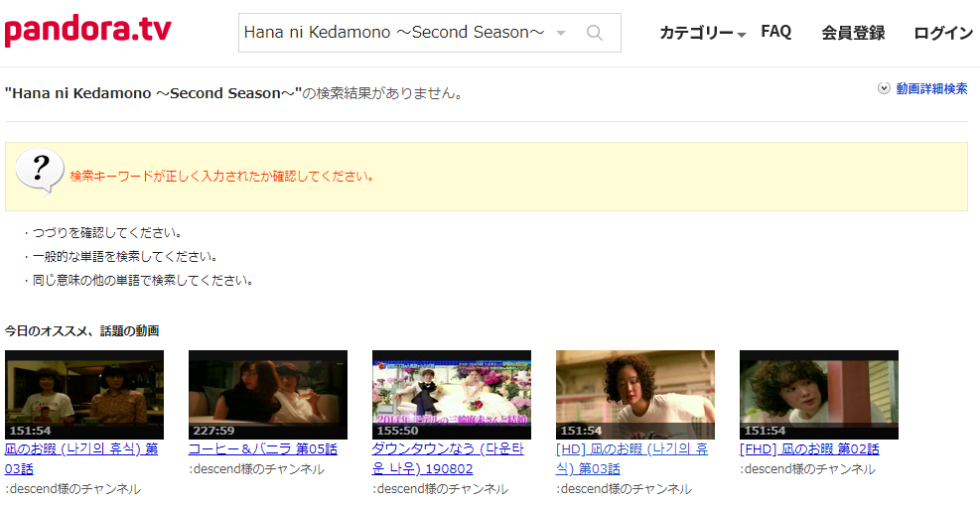Click the ログイン link
Screen dimensions: 980x506
pos(943,33)
